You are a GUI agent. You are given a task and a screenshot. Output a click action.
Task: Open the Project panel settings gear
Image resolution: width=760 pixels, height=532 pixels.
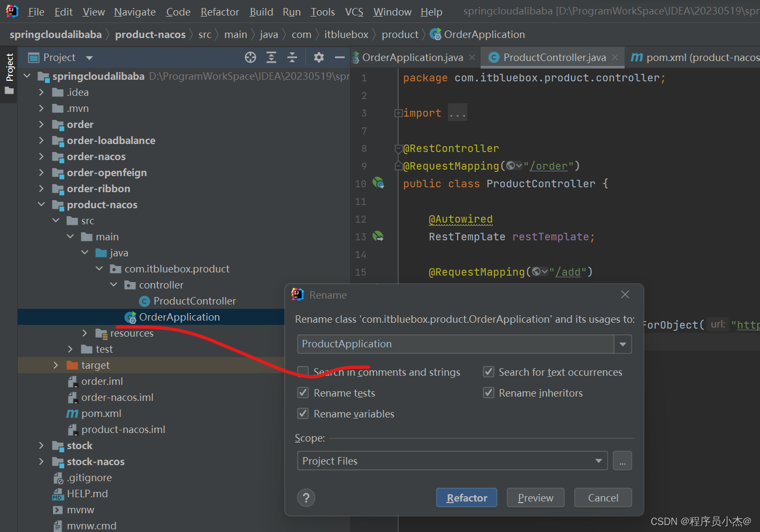[x=319, y=57]
